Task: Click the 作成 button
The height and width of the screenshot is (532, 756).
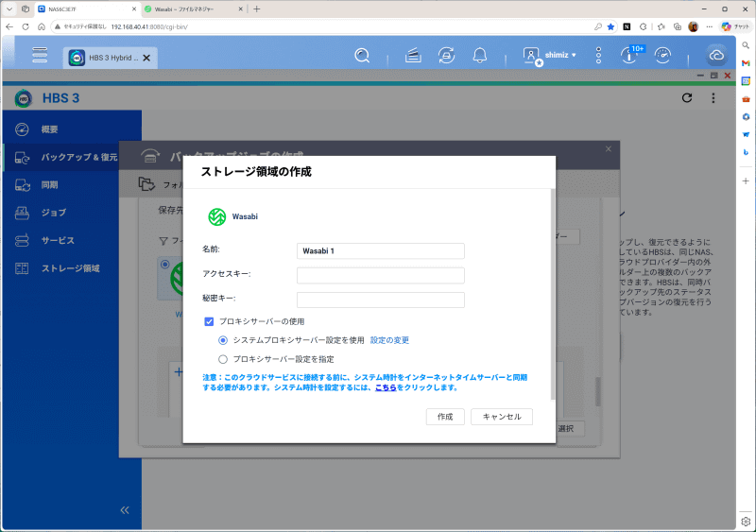Action: click(x=445, y=417)
